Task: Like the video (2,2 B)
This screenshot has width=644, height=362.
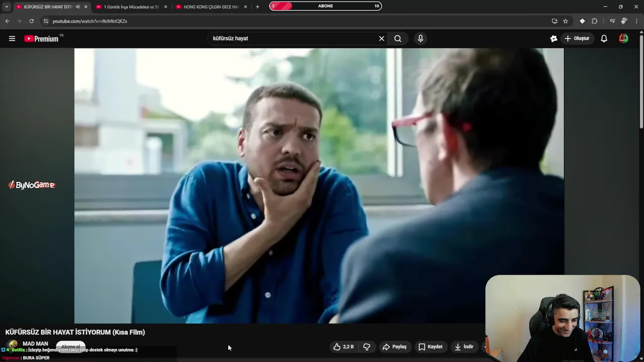Action: pyautogui.click(x=344, y=347)
